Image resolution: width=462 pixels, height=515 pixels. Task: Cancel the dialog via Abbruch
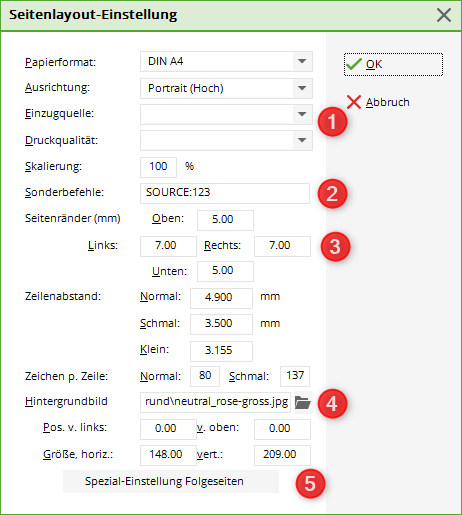pos(378,102)
